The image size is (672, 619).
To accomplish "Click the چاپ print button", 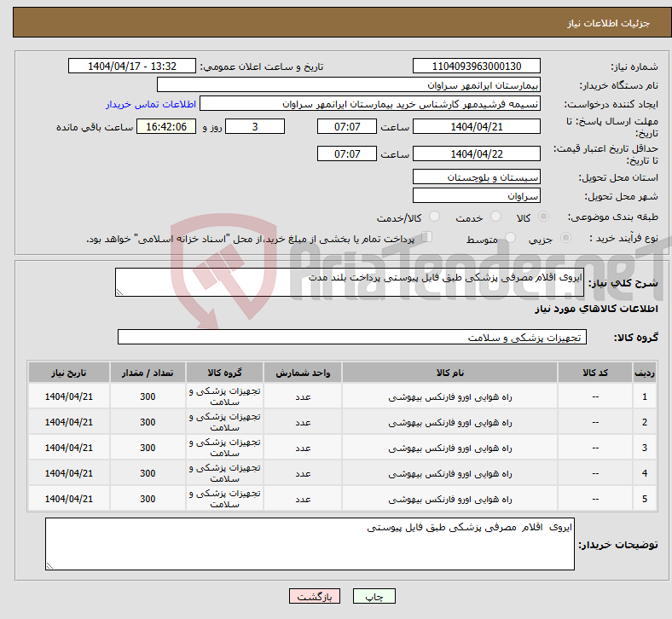I will 374,596.
